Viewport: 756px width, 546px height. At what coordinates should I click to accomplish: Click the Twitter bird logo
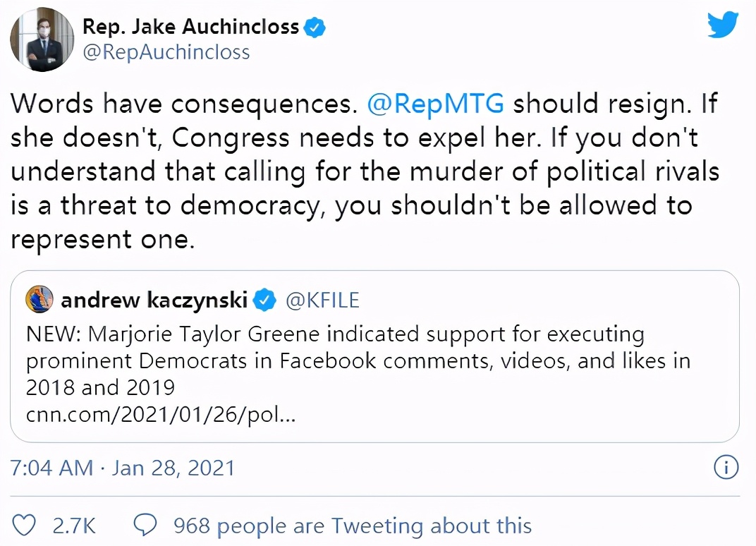pos(722,26)
